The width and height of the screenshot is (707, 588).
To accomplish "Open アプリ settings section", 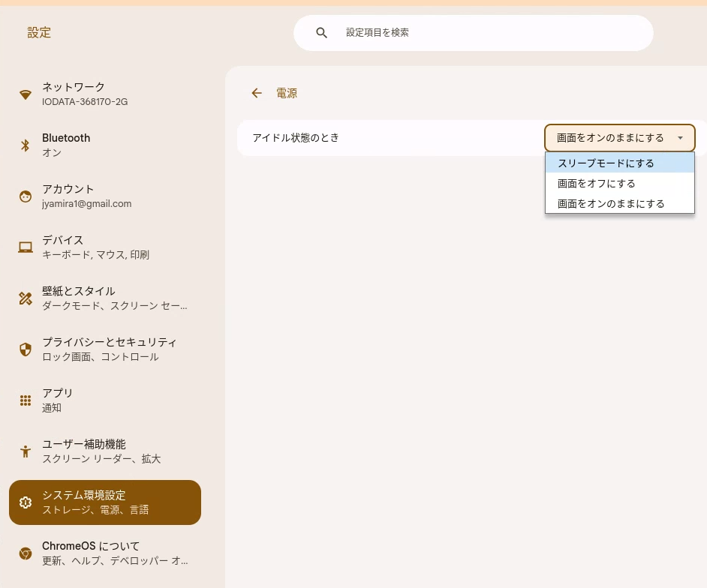I will pyautogui.click(x=104, y=400).
